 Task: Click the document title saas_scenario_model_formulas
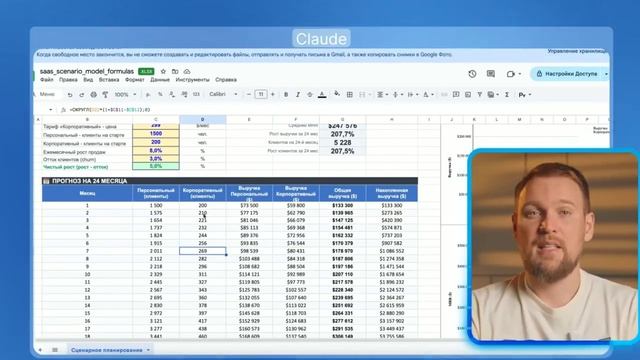(87, 71)
